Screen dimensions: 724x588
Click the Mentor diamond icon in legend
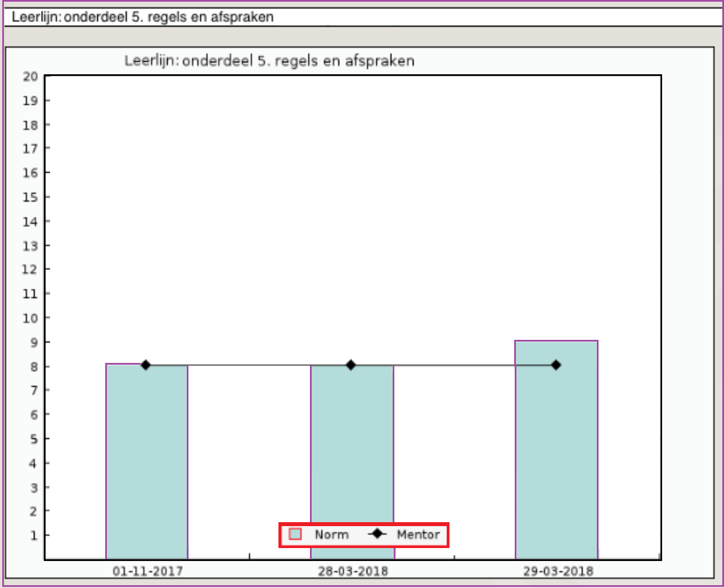click(x=377, y=533)
